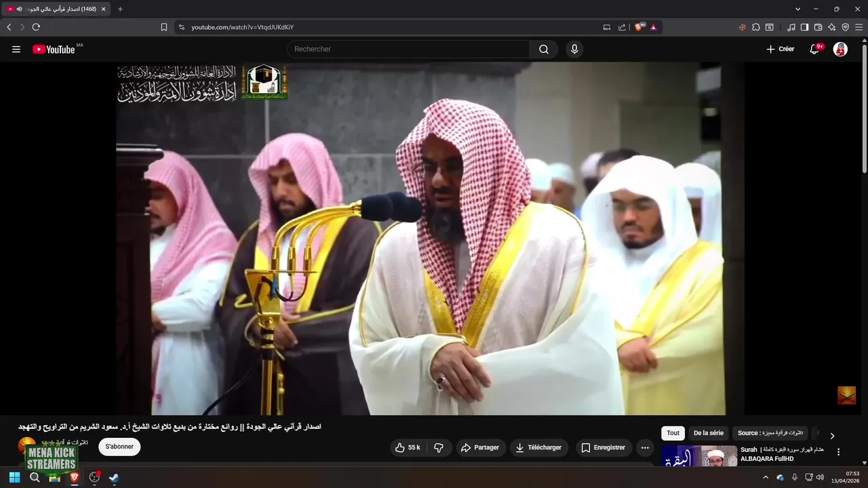Open the extensions puzzle icon

click(756, 27)
